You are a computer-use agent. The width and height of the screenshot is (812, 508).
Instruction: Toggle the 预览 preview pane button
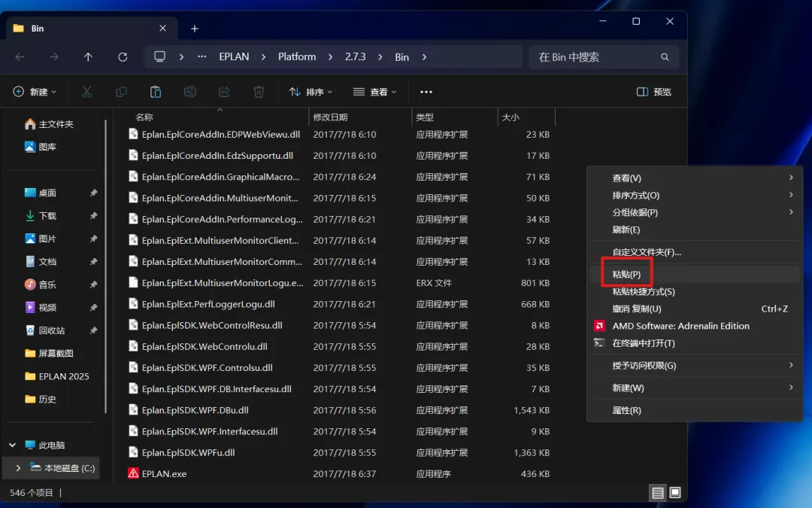(x=653, y=92)
